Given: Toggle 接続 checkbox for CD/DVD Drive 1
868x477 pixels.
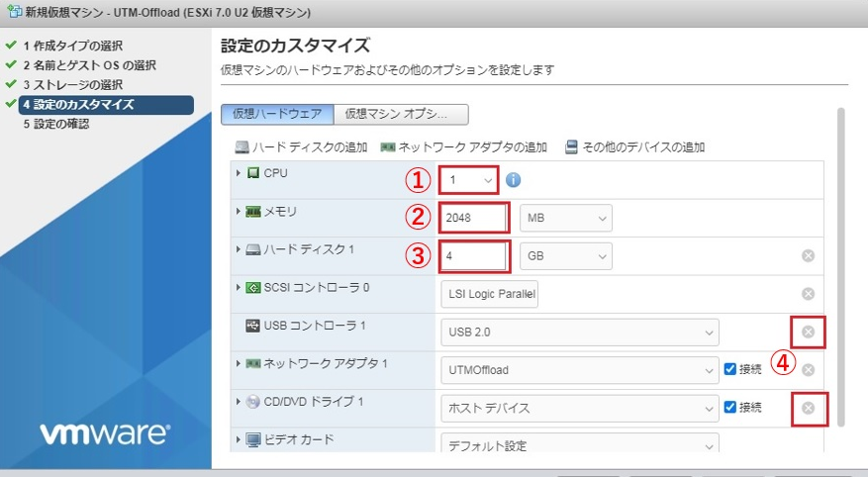Looking at the screenshot, I should (729, 407).
